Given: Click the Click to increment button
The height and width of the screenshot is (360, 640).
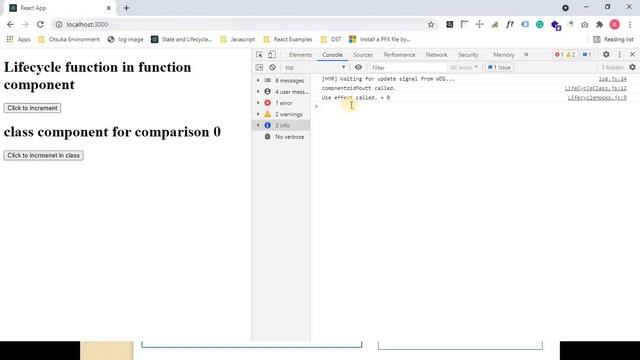Looking at the screenshot, I should (32, 108).
